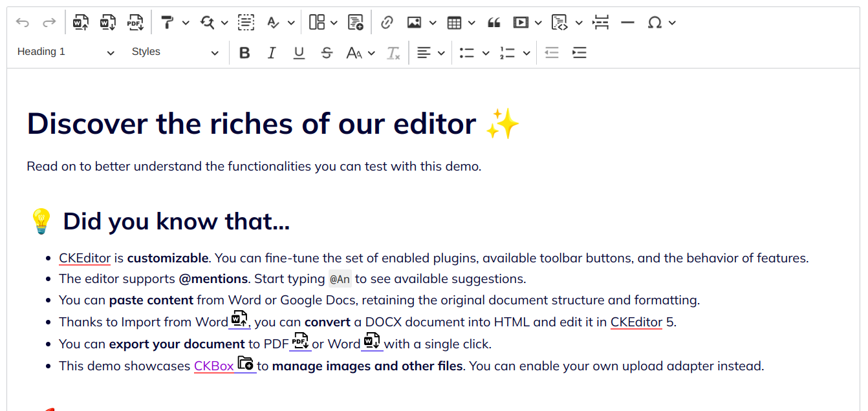
Task: Insert a horizontal line
Action: [x=627, y=23]
